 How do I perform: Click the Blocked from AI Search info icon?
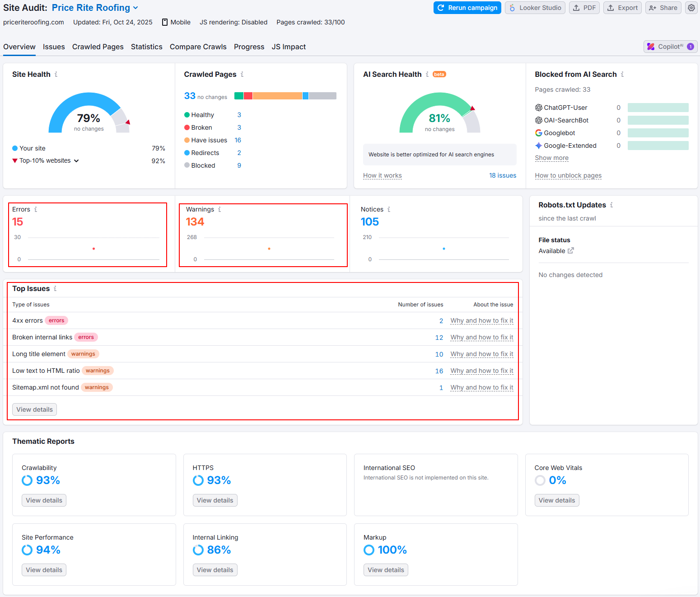(622, 75)
